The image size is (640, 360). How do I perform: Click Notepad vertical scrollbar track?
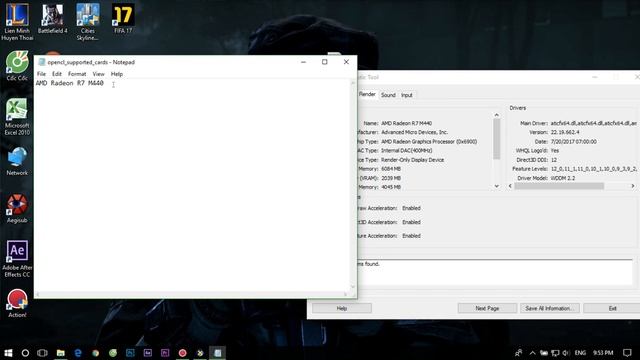[353, 186]
